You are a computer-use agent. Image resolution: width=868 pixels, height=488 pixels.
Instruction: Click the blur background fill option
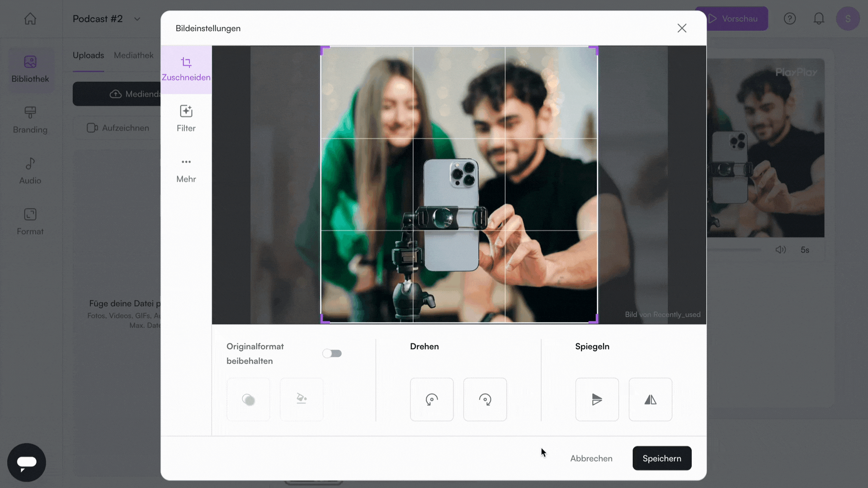point(248,399)
